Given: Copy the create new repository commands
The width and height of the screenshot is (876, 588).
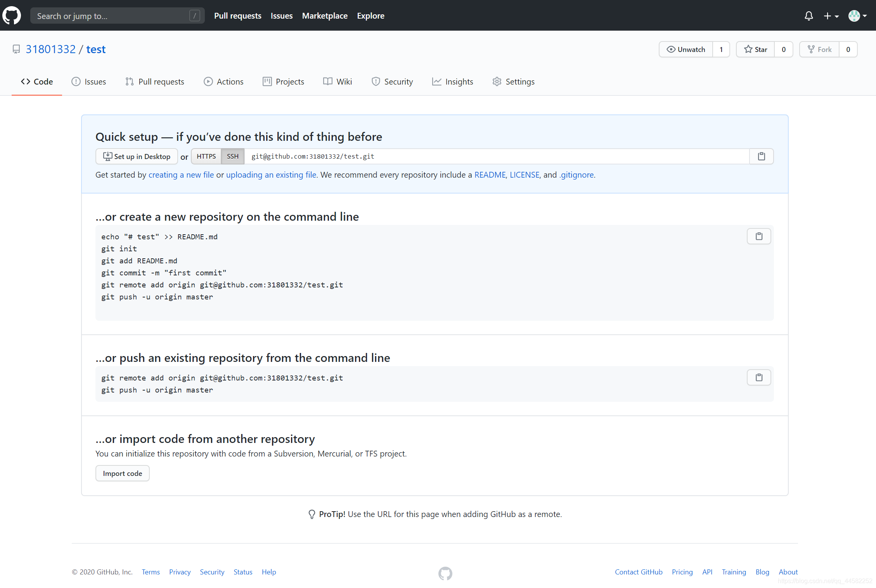Looking at the screenshot, I should [x=759, y=236].
